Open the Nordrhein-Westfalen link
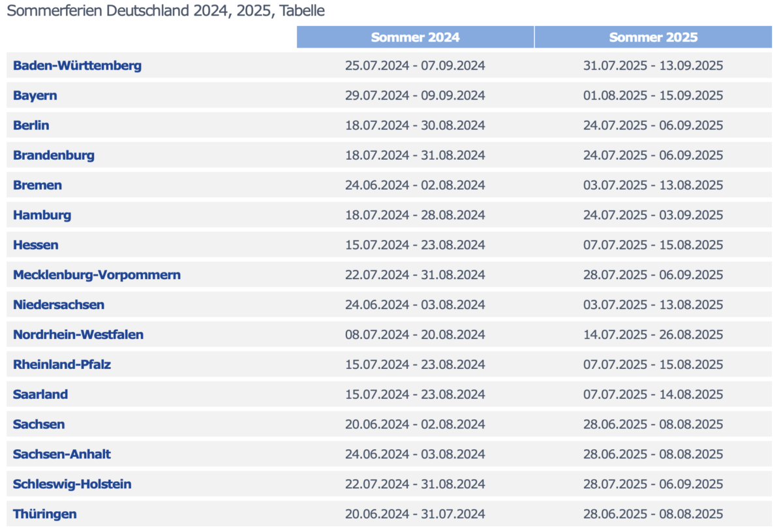 pos(78,335)
